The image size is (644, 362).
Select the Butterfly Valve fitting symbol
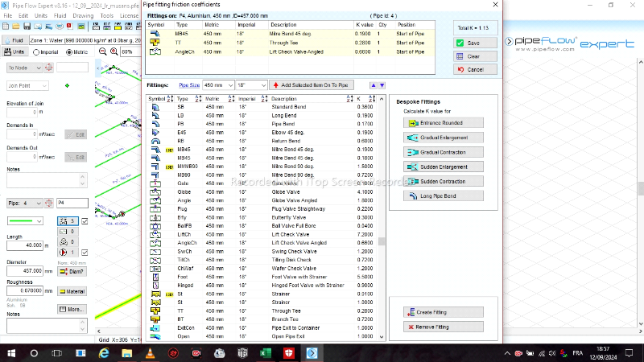tap(156, 217)
